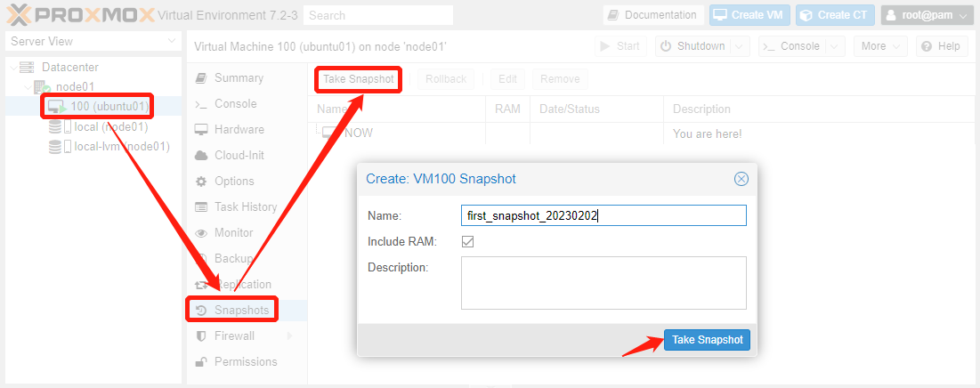Viewport: 980px width, 388px height.
Task: Click the Date/Status column header
Action: pos(597,109)
